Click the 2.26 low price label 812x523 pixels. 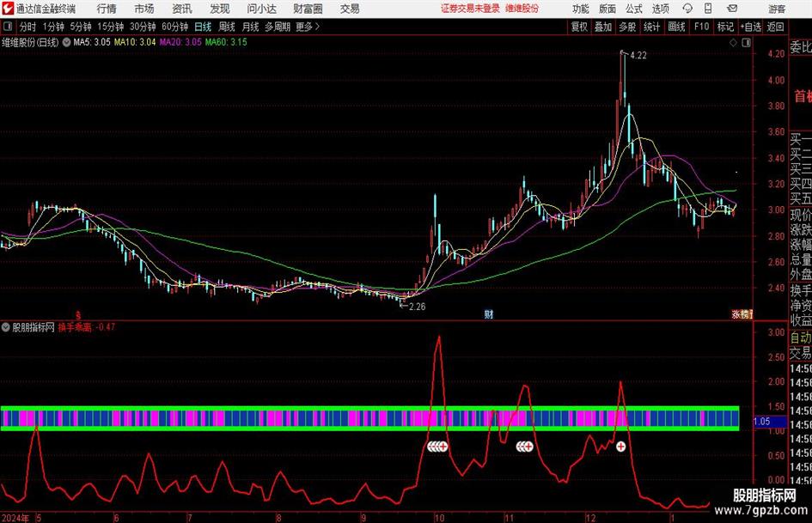point(417,307)
